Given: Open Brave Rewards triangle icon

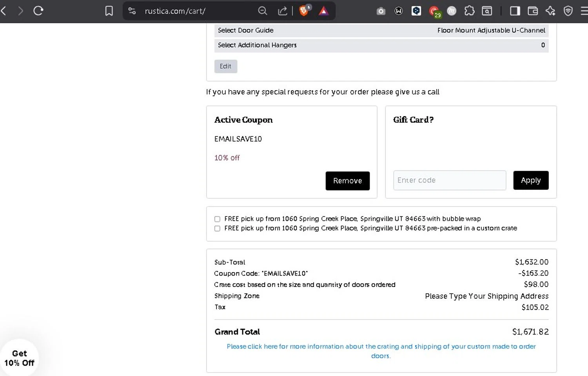Looking at the screenshot, I should click(323, 11).
